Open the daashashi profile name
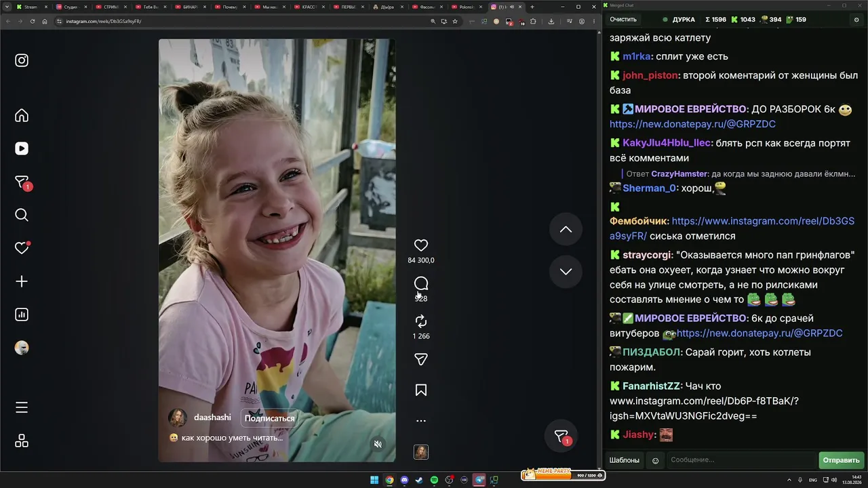This screenshot has width=868, height=488. (x=212, y=418)
